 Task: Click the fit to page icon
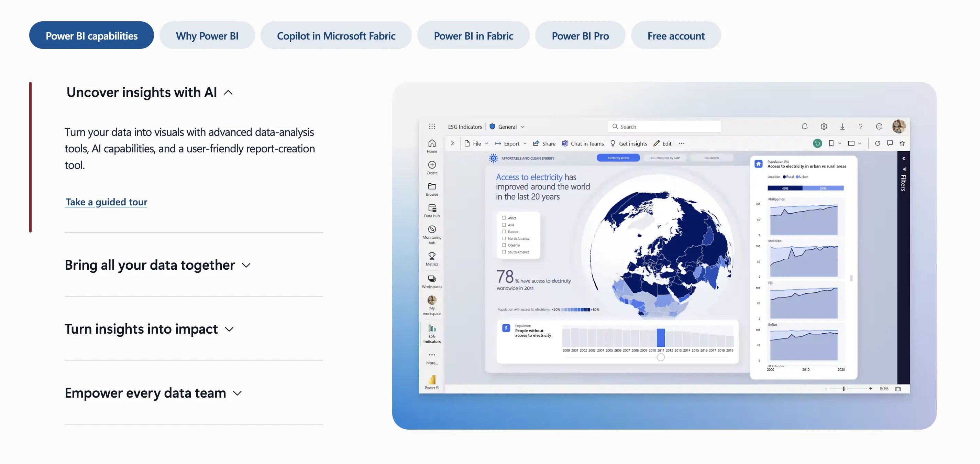tap(898, 389)
